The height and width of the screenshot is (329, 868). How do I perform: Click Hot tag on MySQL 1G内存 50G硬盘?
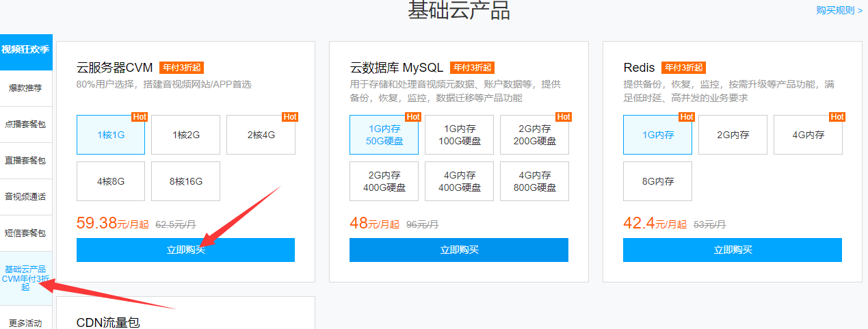pyautogui.click(x=413, y=117)
